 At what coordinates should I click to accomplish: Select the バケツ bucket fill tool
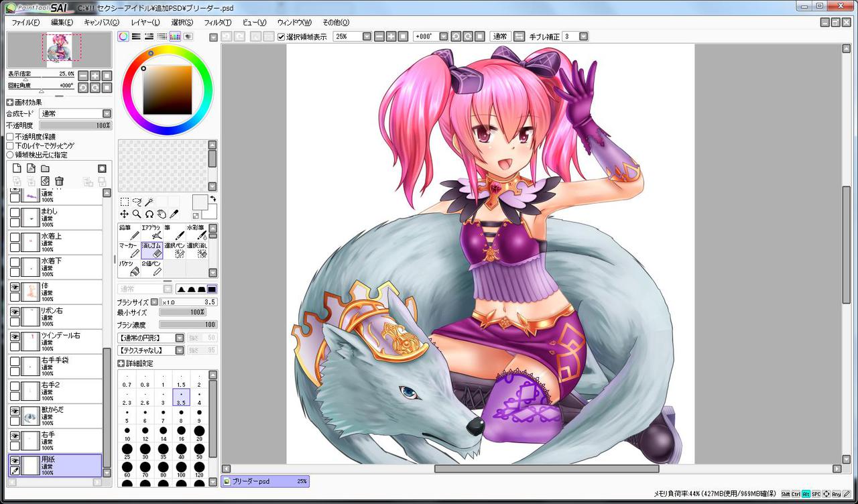point(129,268)
